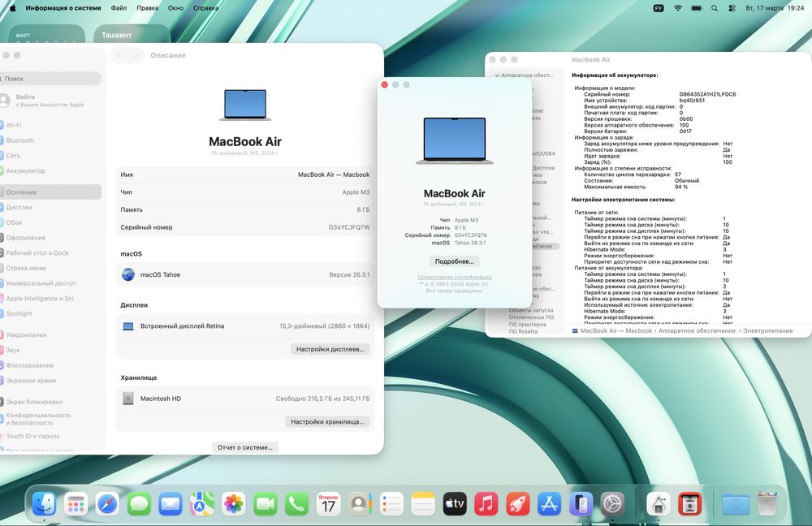Open the App Store icon
The width and height of the screenshot is (812, 526).
(549, 504)
